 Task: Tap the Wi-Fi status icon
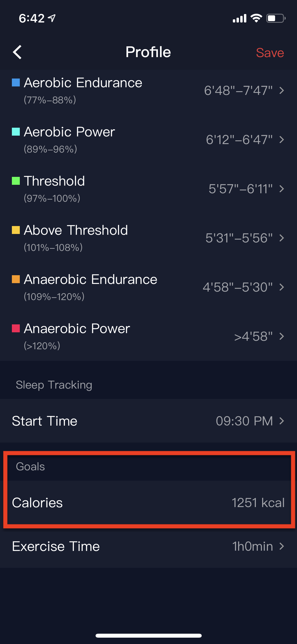tap(256, 18)
